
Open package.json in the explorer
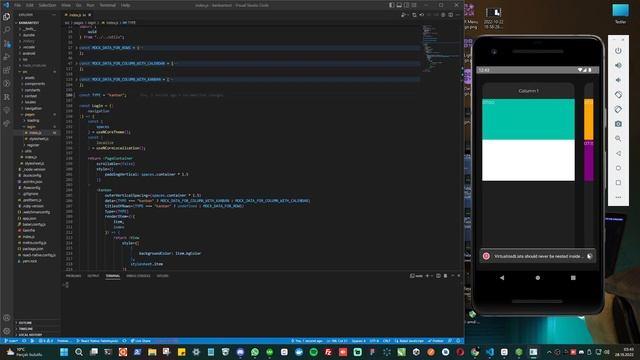33,249
